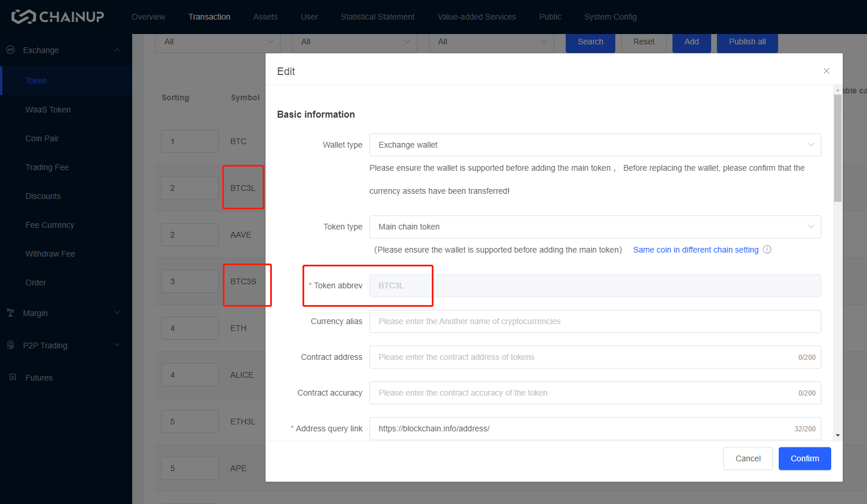
Task: Close the Edit dialog with X
Action: click(826, 71)
